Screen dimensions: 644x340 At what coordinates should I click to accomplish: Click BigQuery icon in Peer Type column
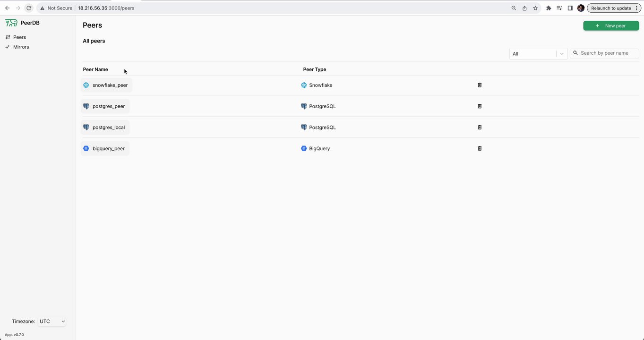[x=304, y=148]
